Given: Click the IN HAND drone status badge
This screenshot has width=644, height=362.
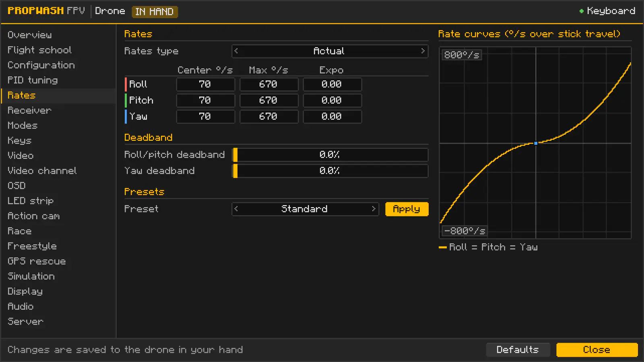Looking at the screenshot, I should pos(155,12).
